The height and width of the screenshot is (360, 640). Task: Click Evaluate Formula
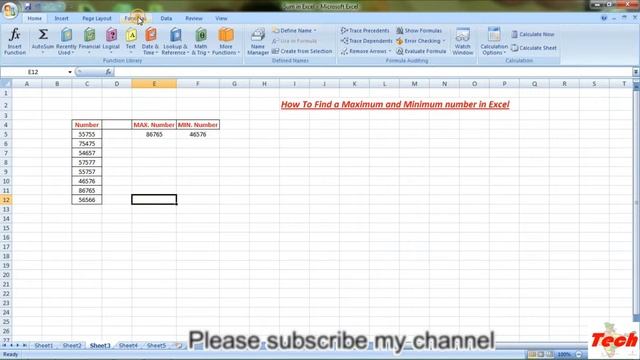tap(421, 51)
